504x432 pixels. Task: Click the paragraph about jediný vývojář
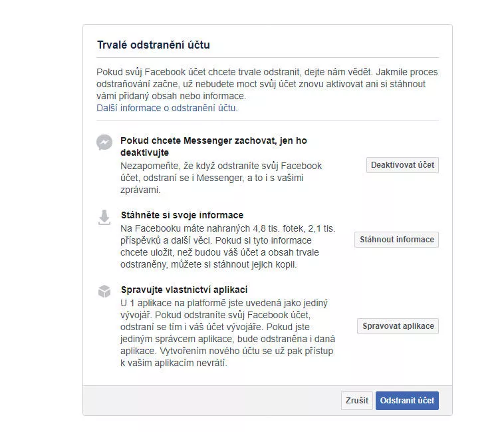(x=227, y=333)
